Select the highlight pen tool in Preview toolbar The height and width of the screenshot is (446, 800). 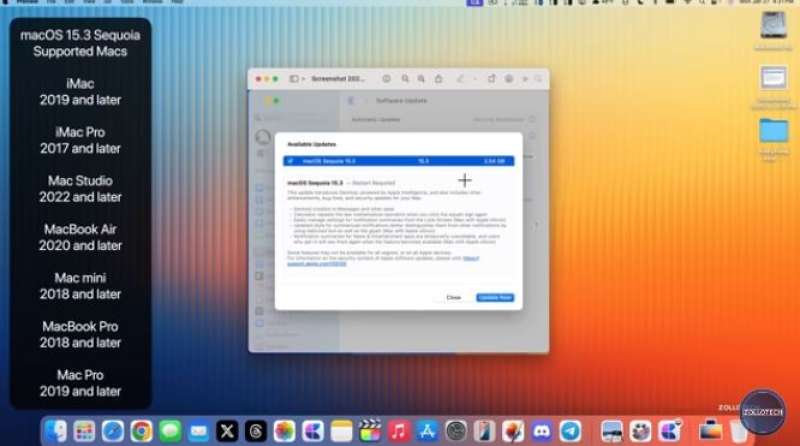pos(461,79)
